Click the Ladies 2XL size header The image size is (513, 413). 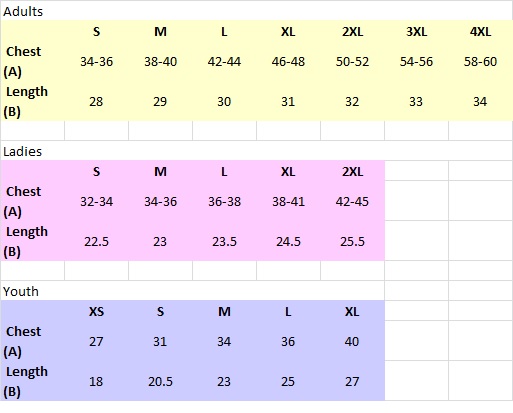(x=352, y=172)
